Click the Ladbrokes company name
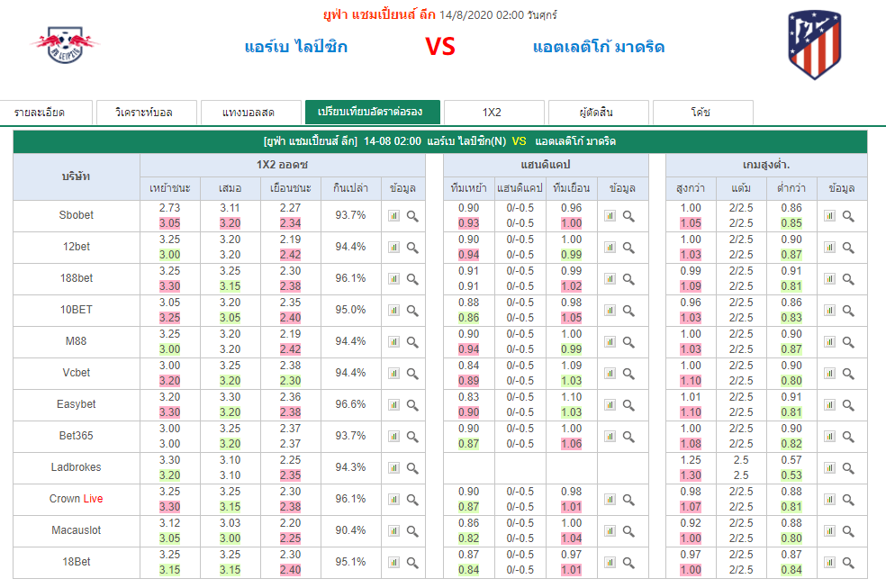 coord(77,467)
